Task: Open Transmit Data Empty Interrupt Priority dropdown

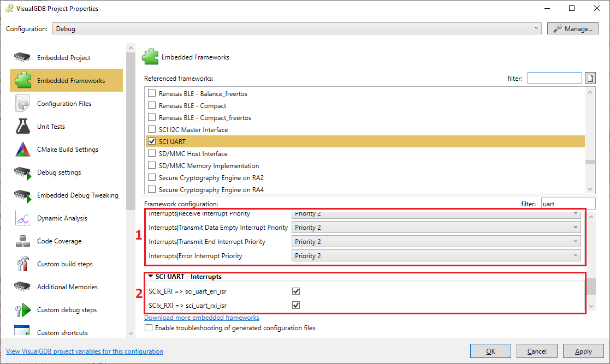Action: point(436,227)
